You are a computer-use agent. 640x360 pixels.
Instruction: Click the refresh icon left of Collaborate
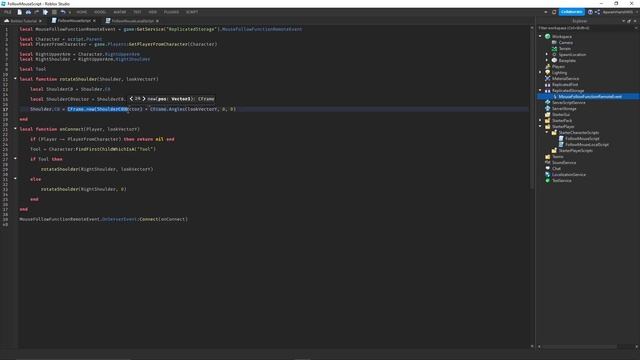coord(554,12)
